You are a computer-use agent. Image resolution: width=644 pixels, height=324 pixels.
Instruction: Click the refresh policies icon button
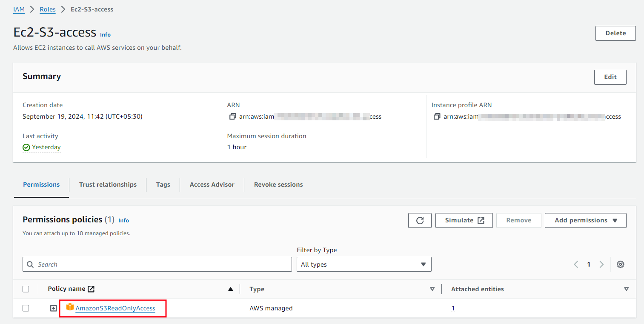click(x=420, y=220)
